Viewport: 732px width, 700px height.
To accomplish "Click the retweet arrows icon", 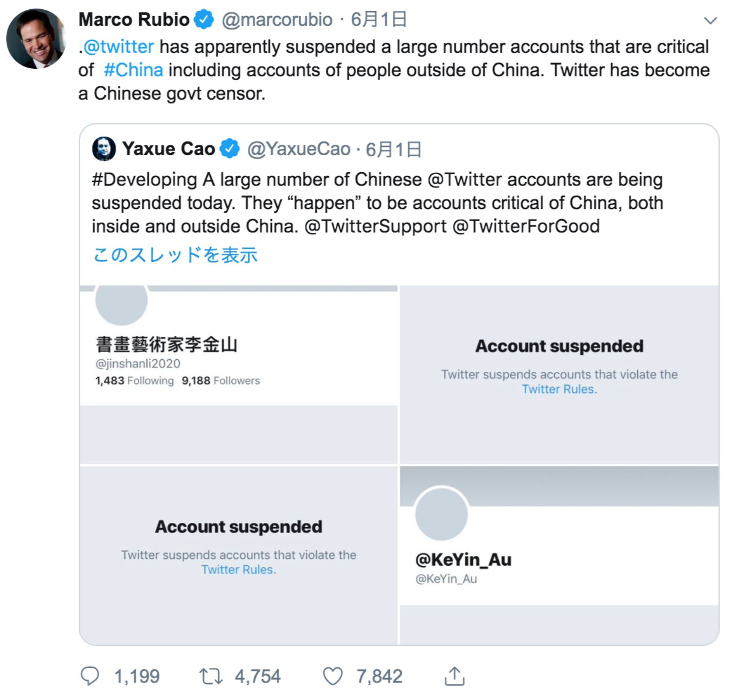I will 211,676.
